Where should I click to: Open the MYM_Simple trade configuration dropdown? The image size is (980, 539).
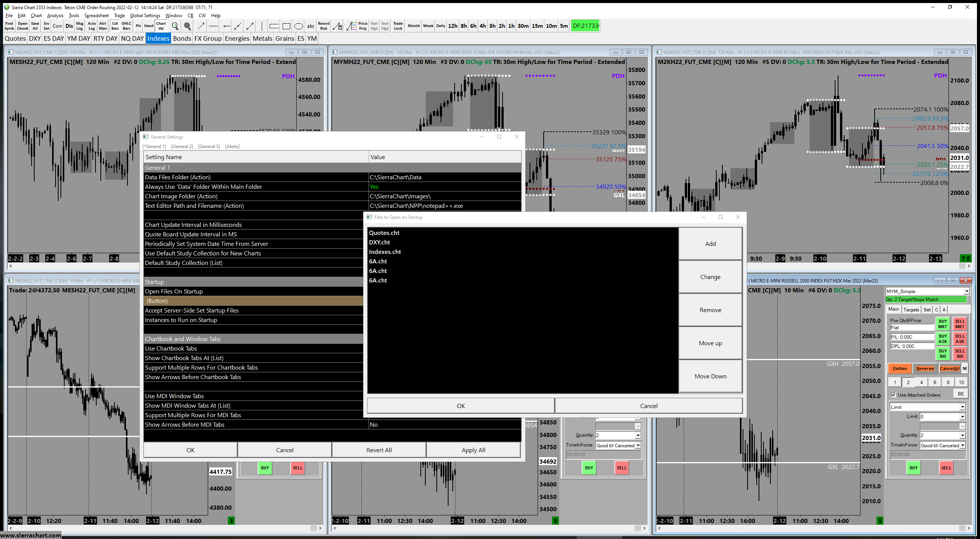[x=966, y=291]
